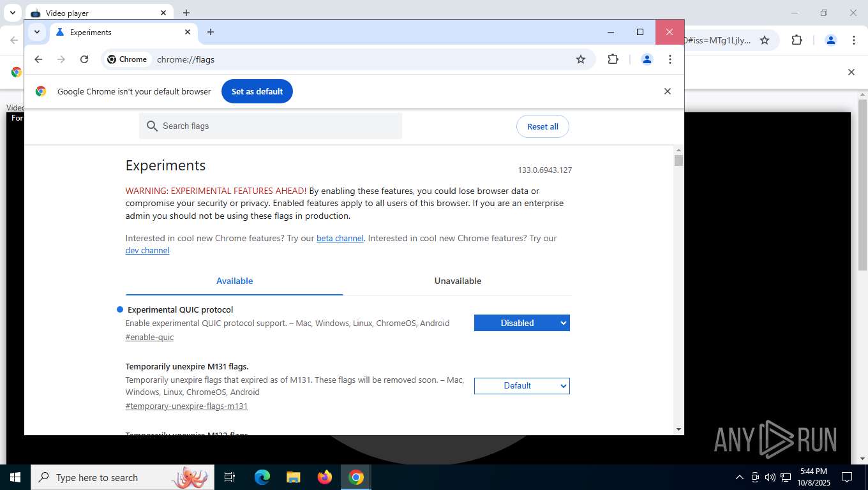The image size is (868, 490).
Task: Click scroll up arrow on flags page
Action: coord(678,149)
